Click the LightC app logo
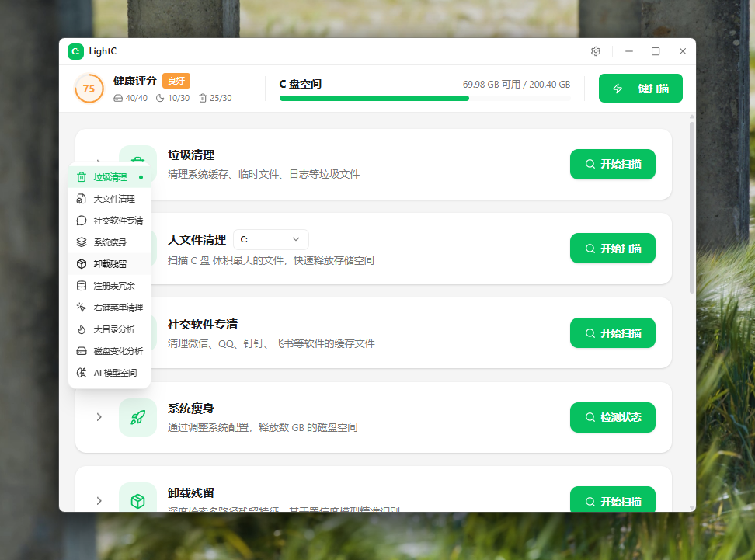This screenshot has width=755, height=560. [x=75, y=51]
